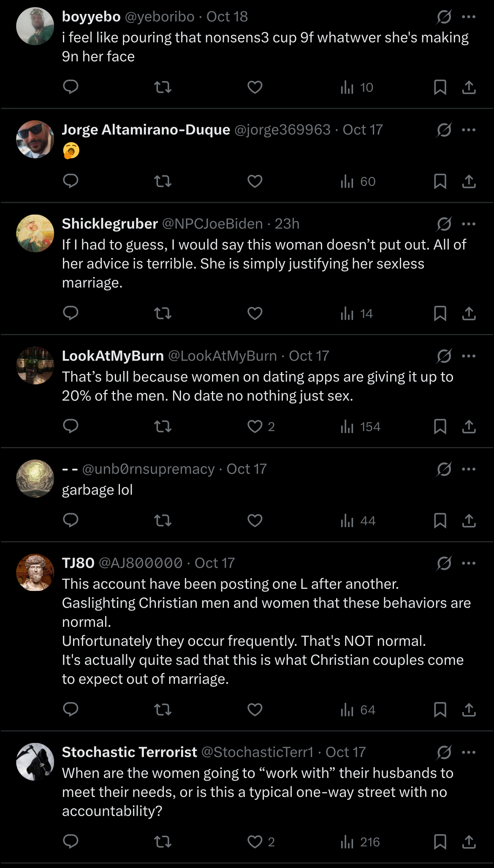The height and width of the screenshot is (868, 494).
Task: Share TJ80's tweet
Action: click(x=469, y=710)
